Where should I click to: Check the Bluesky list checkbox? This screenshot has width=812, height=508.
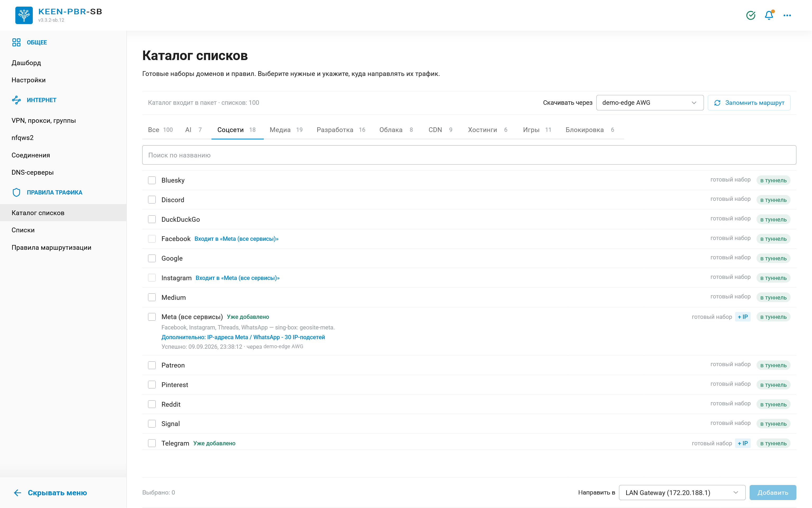152,180
